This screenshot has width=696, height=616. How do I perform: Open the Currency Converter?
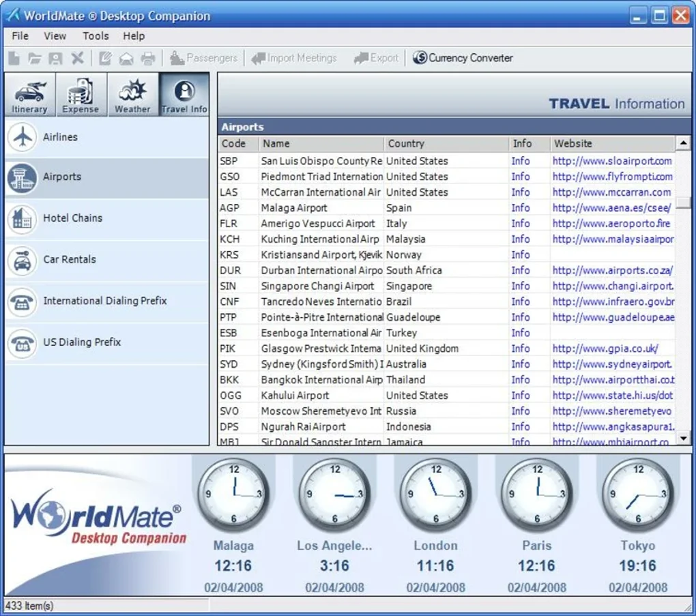pos(463,58)
